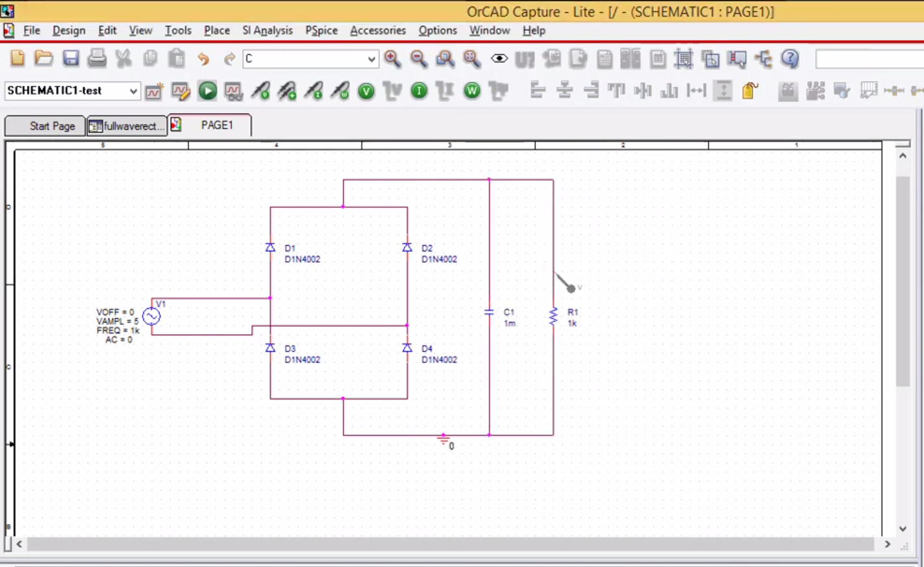Select the V1 AC voltage source symbol
The image size is (924, 567).
[x=151, y=316]
